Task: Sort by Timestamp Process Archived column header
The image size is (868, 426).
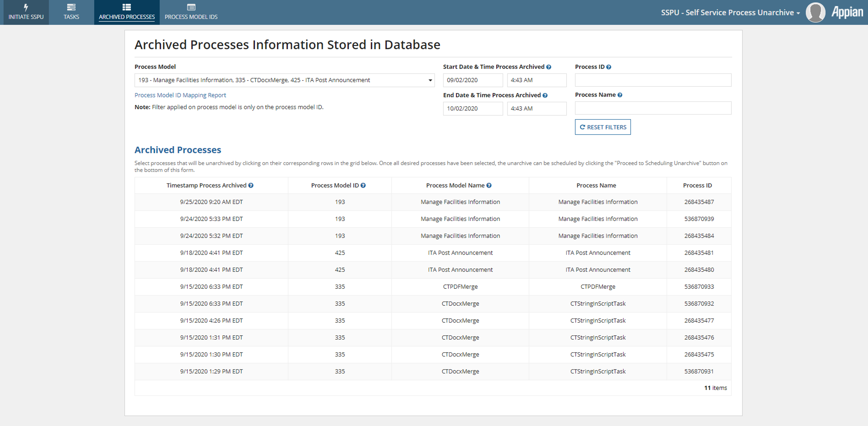Action: tap(206, 185)
